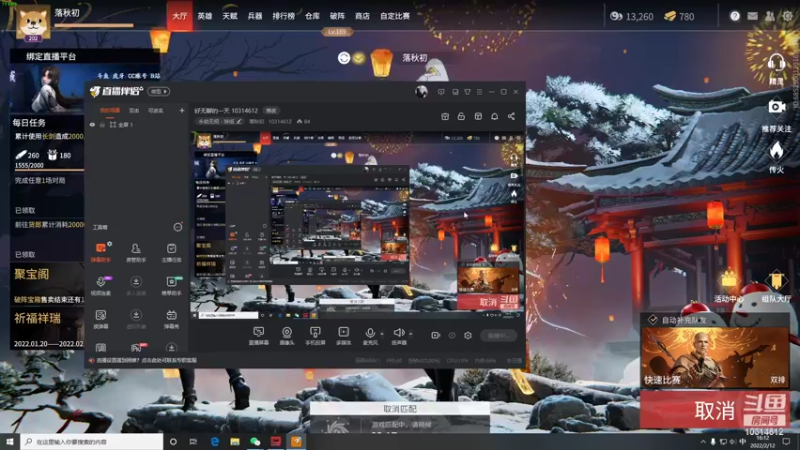
Task: Select the 快速比赛 mode thumbnail
Action: click(x=715, y=357)
